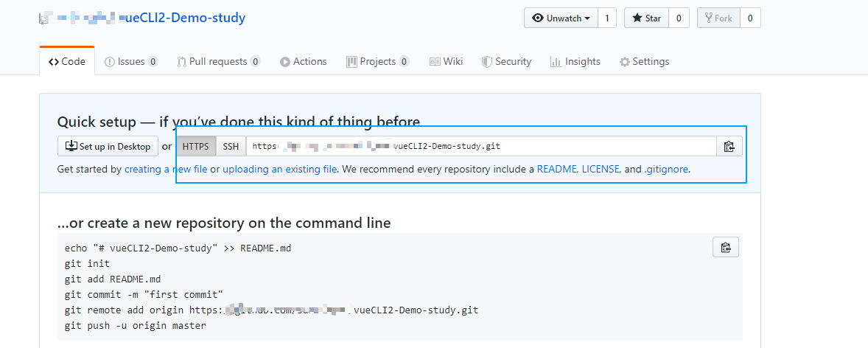Click the repository icon beside the repo name
Viewport: 868px width, 348px height.
(x=43, y=18)
